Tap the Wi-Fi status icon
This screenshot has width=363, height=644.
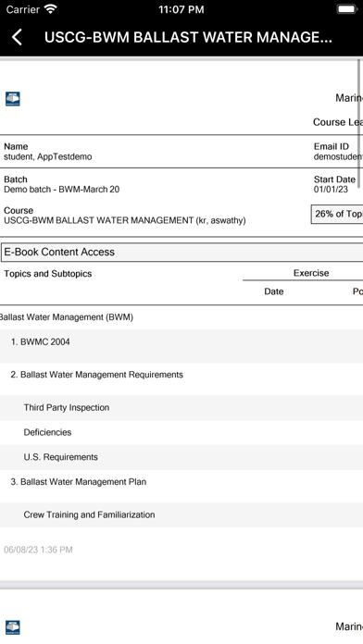point(51,9)
